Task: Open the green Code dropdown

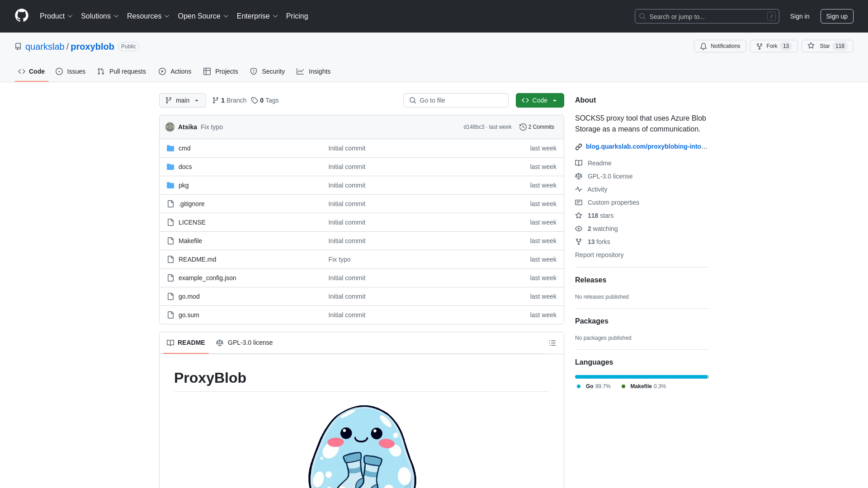Action: click(540, 100)
